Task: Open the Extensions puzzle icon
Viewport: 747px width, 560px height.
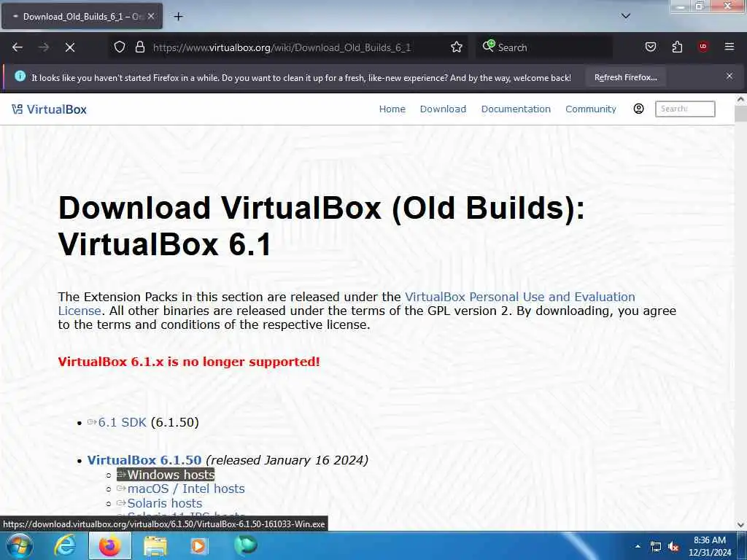Action: click(x=677, y=47)
